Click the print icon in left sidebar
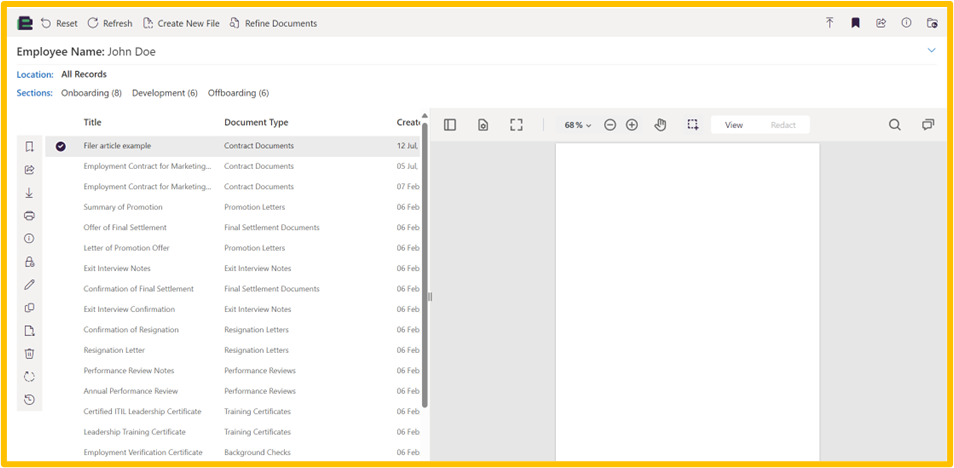 click(30, 216)
